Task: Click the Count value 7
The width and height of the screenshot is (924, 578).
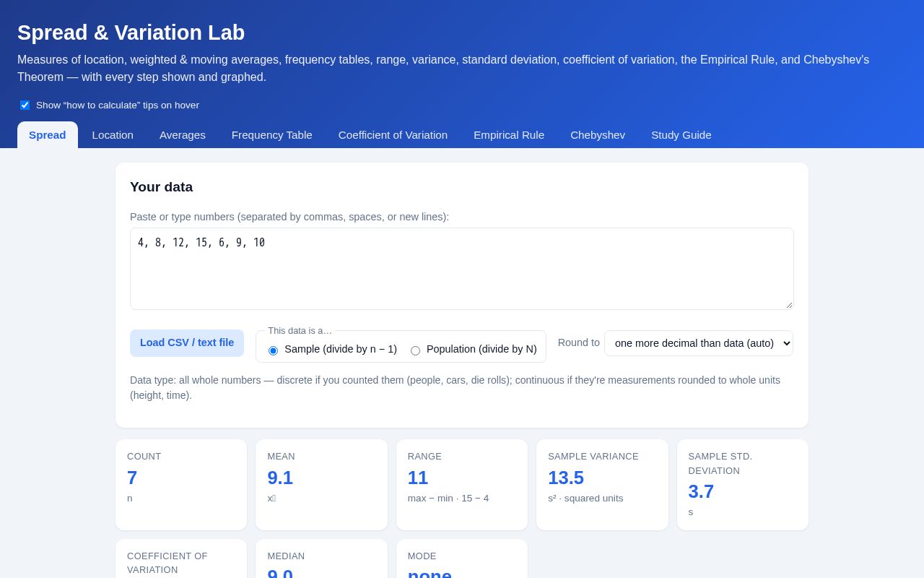Action: (x=132, y=478)
